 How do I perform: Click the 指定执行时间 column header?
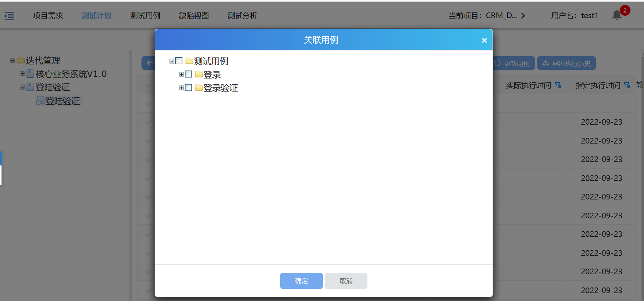tap(598, 85)
